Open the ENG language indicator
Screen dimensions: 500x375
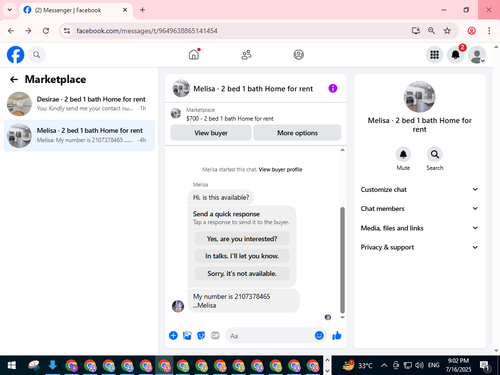(x=433, y=365)
